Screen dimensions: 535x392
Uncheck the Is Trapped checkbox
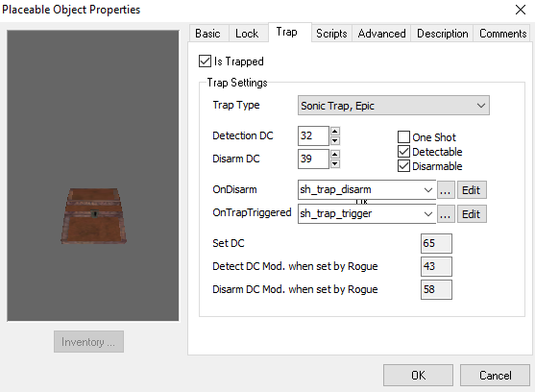pos(205,61)
